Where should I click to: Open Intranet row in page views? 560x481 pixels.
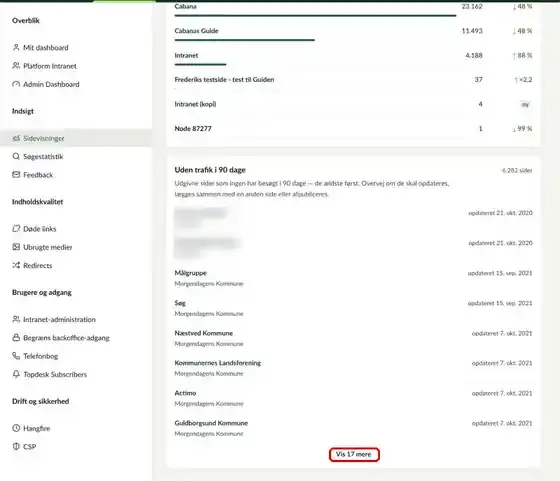click(x=353, y=58)
